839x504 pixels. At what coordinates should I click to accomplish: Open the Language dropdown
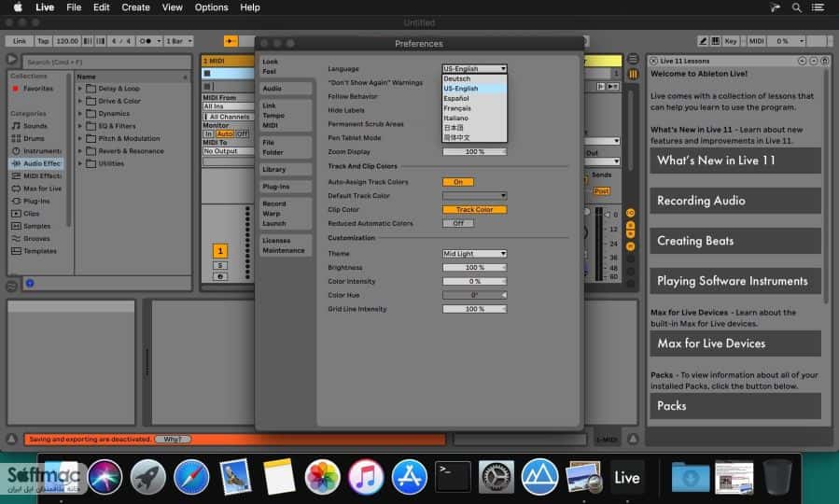pyautogui.click(x=475, y=68)
